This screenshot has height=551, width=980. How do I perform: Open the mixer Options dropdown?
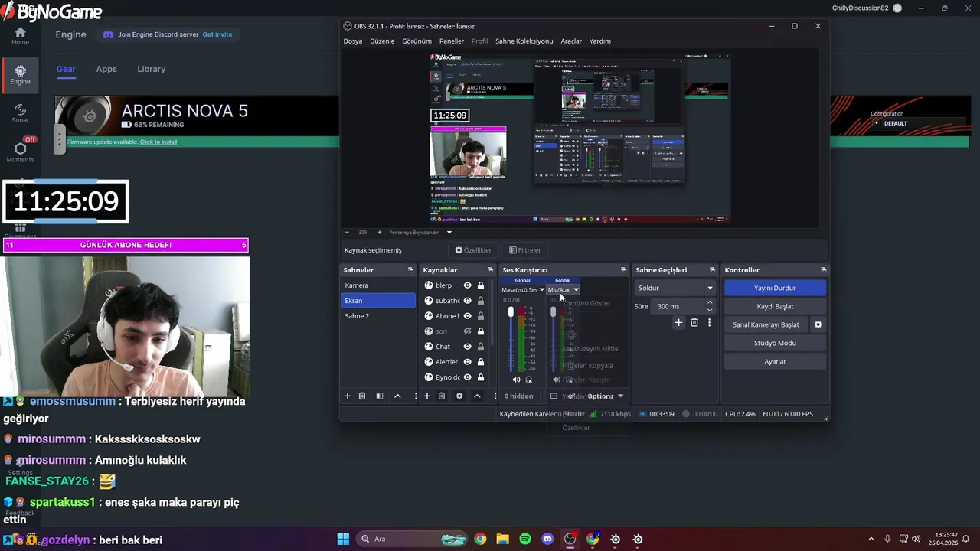pos(606,396)
